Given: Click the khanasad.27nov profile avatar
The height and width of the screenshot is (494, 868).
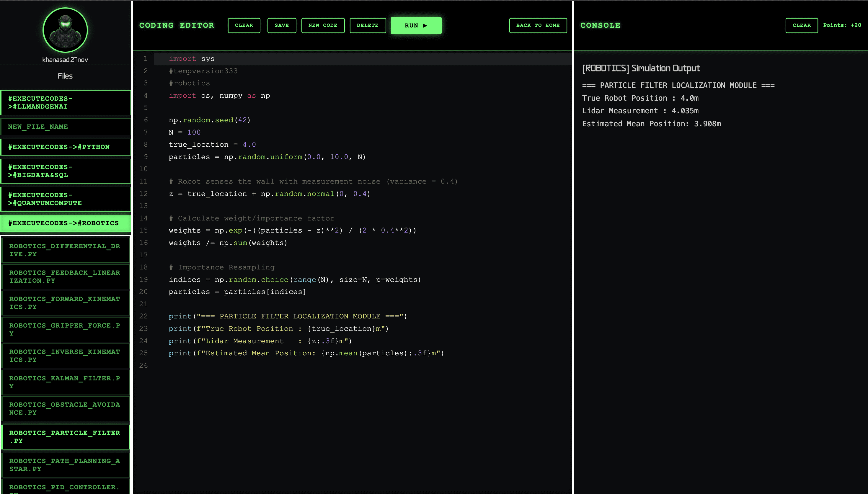Looking at the screenshot, I should click(65, 30).
